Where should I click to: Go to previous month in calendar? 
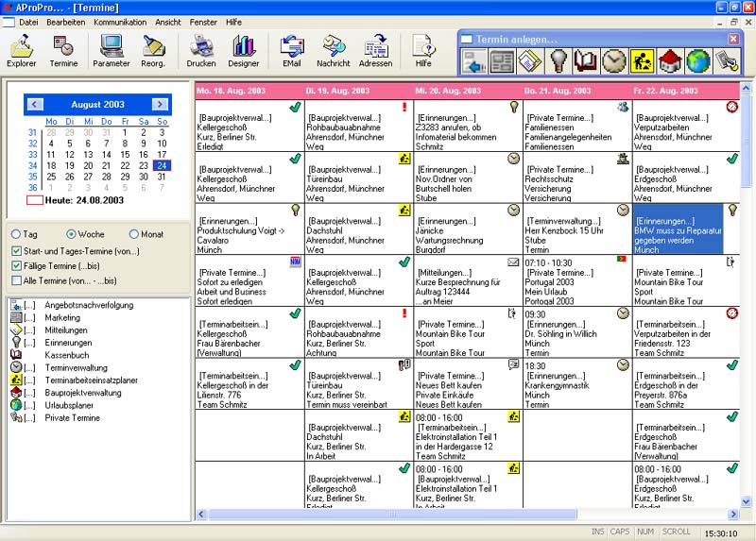pyautogui.click(x=35, y=104)
